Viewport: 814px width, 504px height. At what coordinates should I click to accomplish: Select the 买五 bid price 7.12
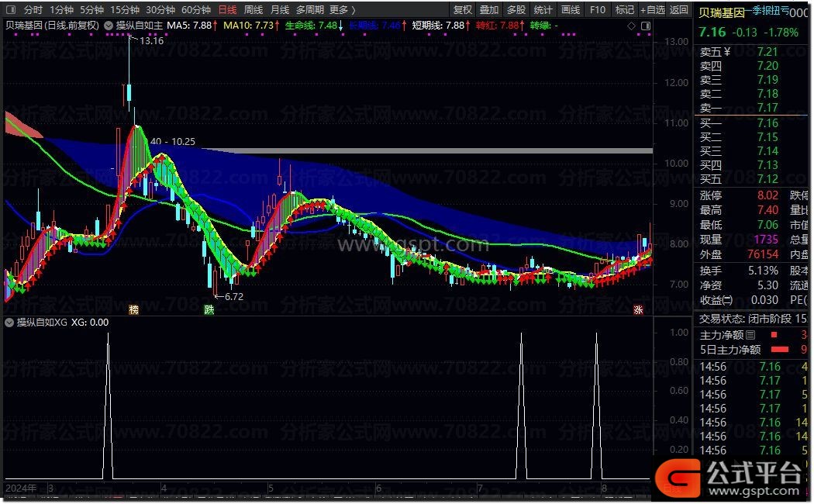point(767,180)
